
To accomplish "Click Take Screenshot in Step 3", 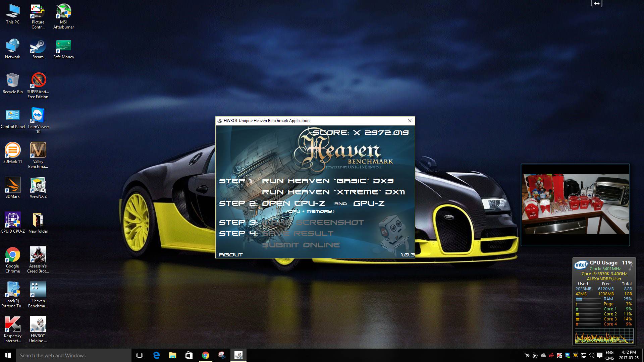I will click(x=313, y=223).
